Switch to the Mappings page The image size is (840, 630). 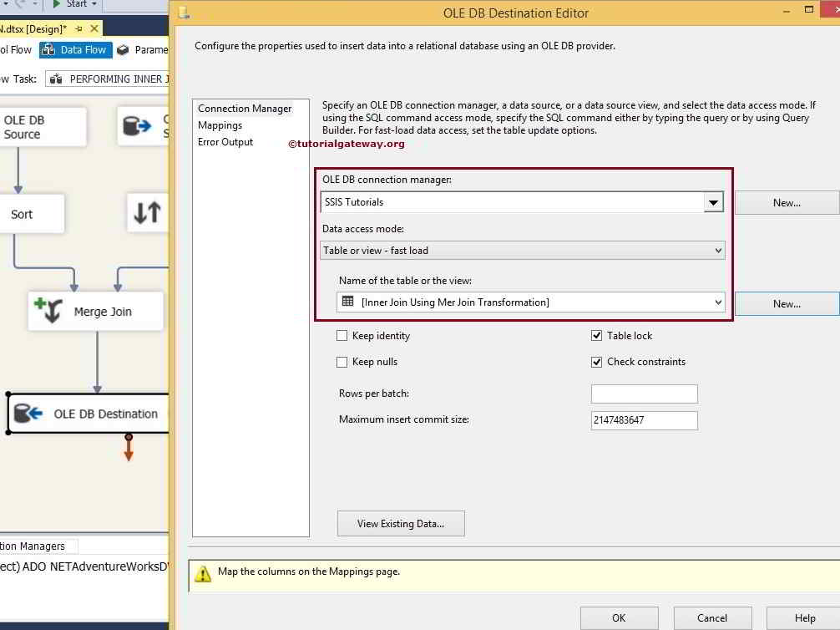220,125
